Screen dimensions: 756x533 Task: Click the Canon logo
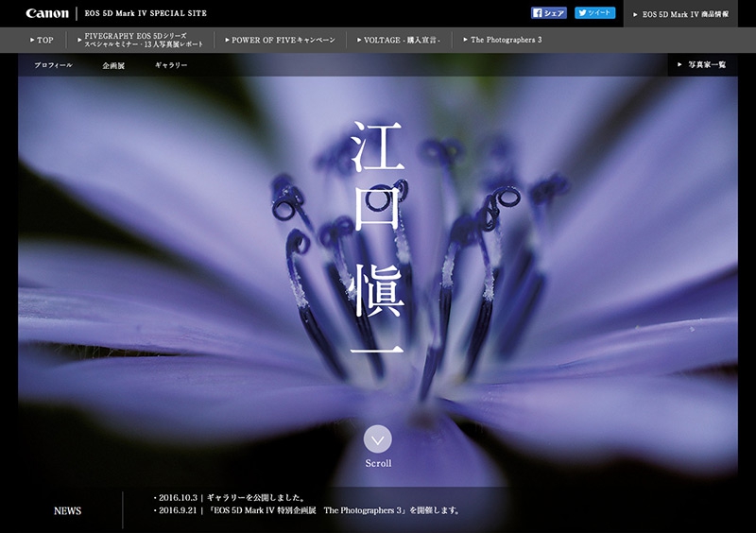[x=46, y=13]
